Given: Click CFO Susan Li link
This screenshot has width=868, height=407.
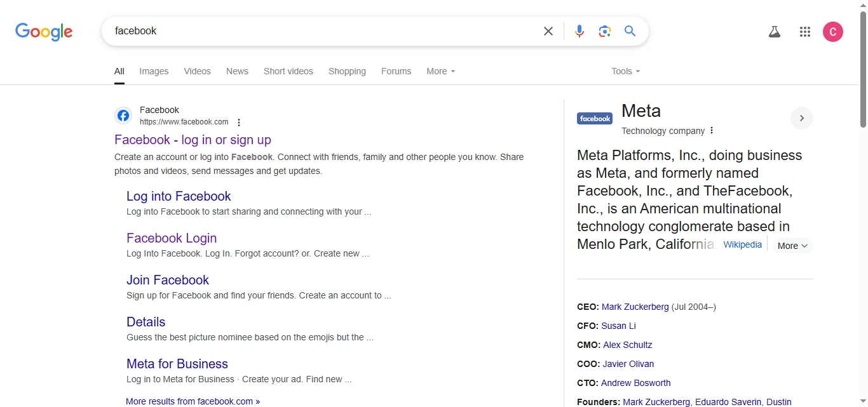Looking at the screenshot, I should pos(618,326).
